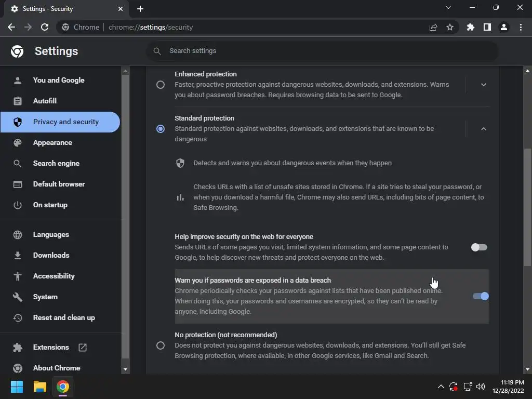Screen dimensions: 532x399
Task: Open the network icon in tray
Action: [468, 387]
